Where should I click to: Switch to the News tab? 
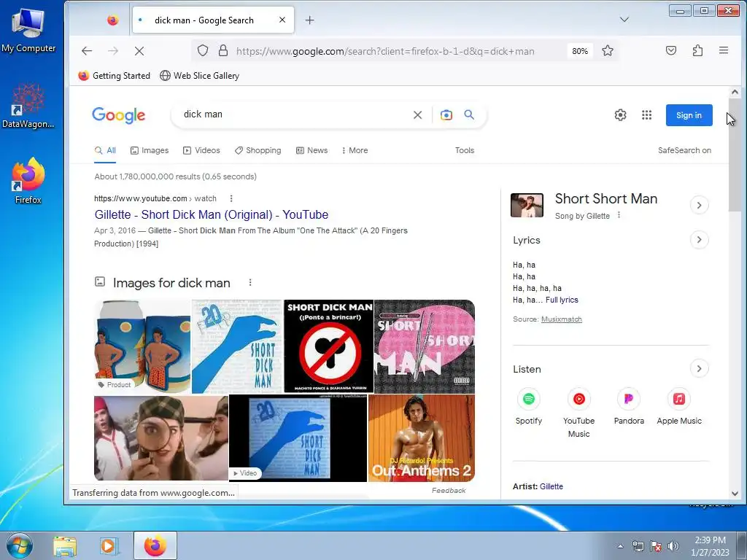tap(312, 150)
